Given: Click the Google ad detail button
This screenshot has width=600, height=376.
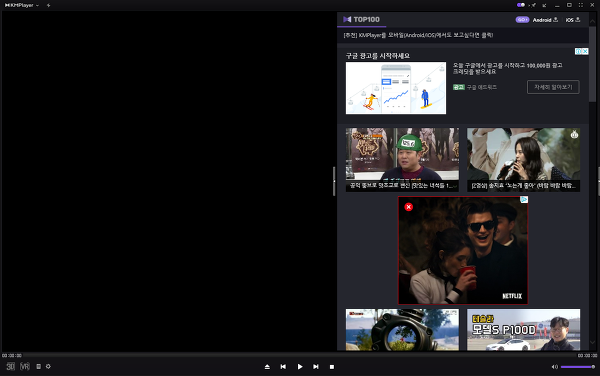Looking at the screenshot, I should point(553,87).
